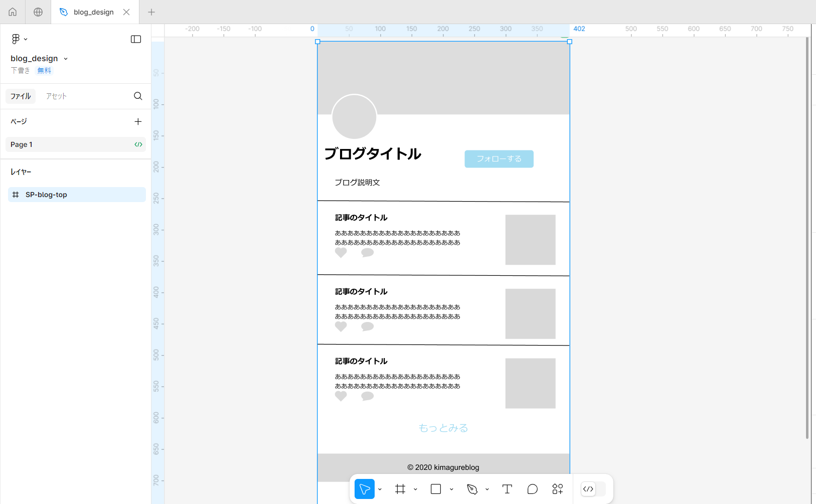Viewport: 816px width, 504px height.
Task: Click the first article's heart icon
Action: [x=341, y=252]
